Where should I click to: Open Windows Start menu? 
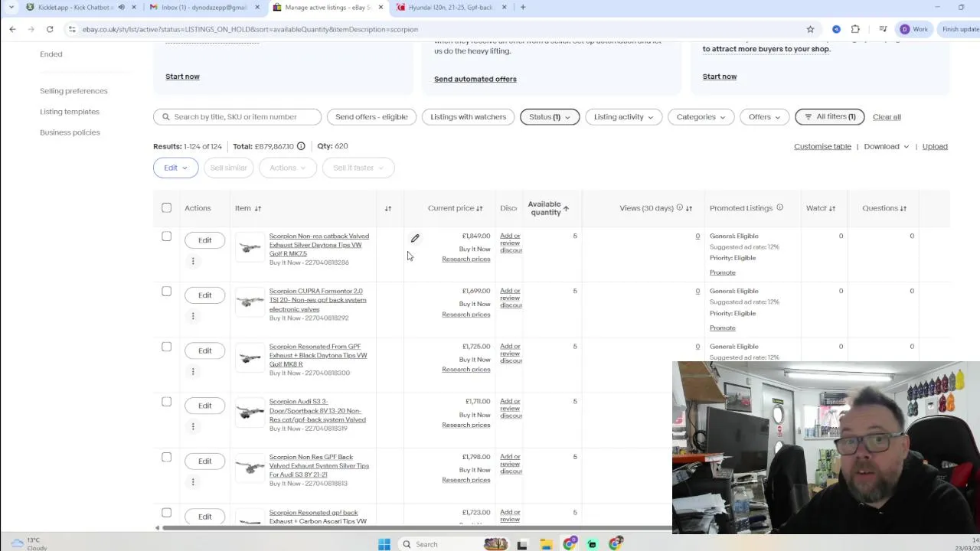384,544
